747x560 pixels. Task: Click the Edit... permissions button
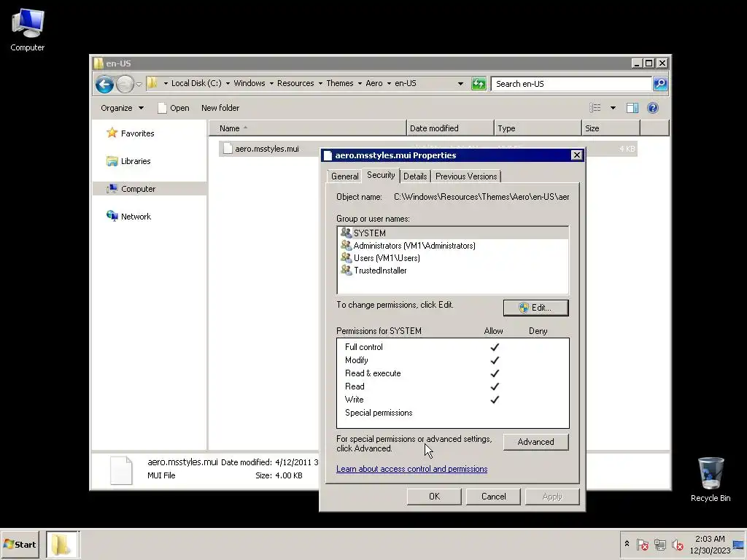(535, 308)
